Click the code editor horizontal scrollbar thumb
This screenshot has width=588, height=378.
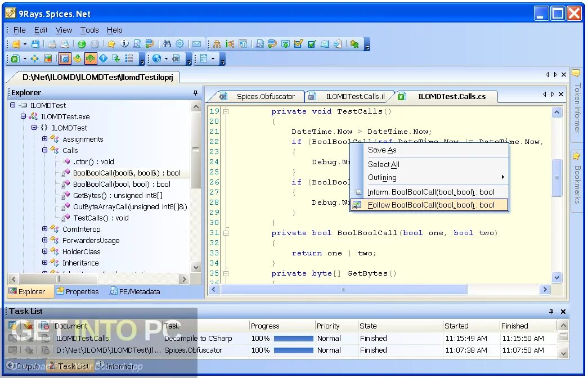(343, 290)
